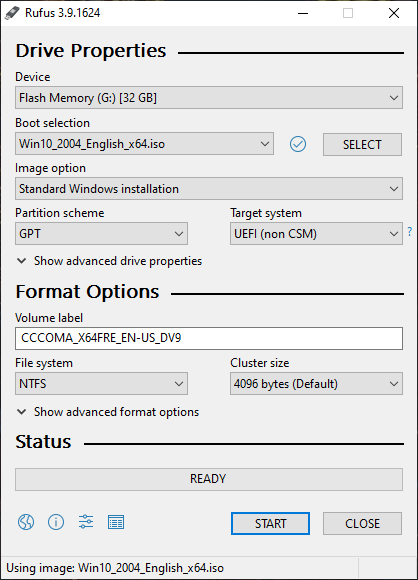Image resolution: width=418 pixels, height=580 pixels.
Task: Click the "Status" heading
Action: tap(43, 442)
